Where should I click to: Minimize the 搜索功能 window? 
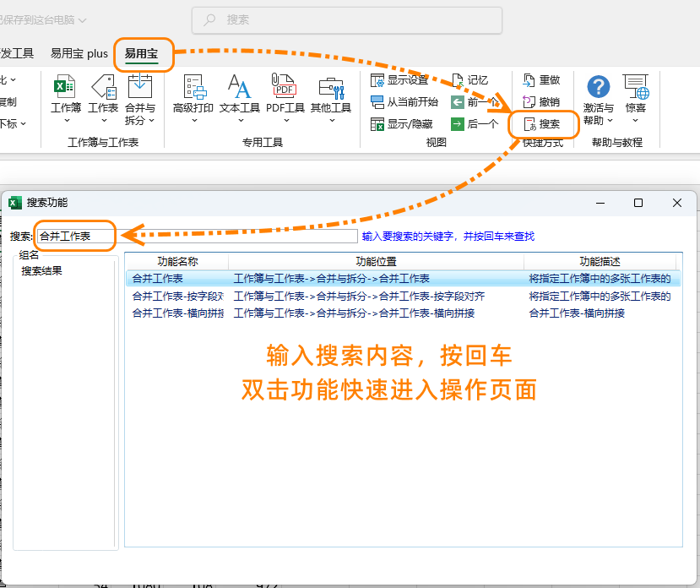tap(600, 203)
